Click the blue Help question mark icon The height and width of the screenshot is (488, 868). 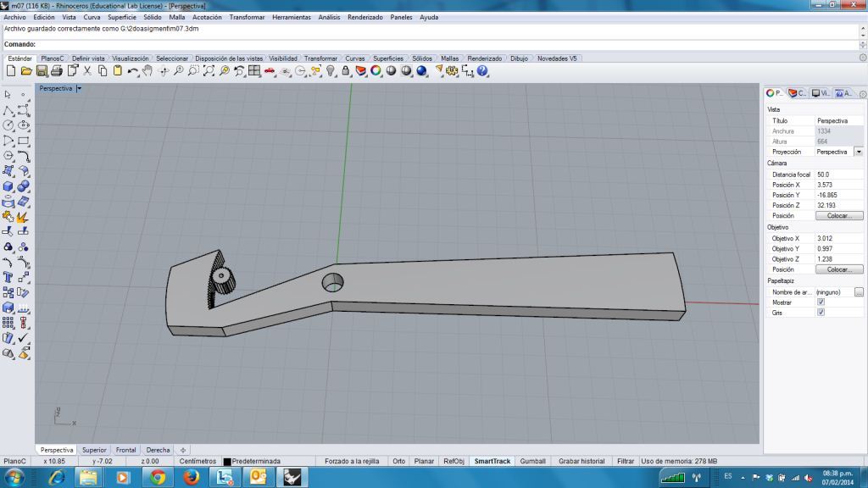(x=482, y=71)
